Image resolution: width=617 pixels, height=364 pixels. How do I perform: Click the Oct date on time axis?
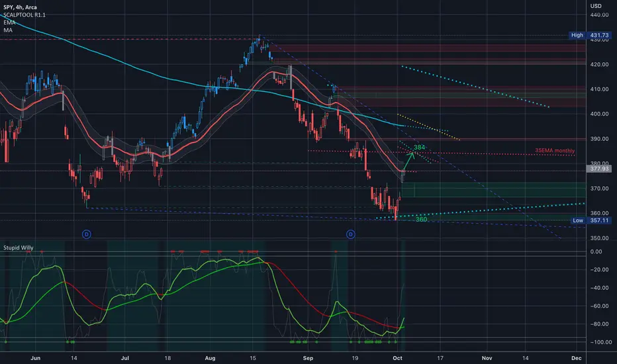(397, 357)
